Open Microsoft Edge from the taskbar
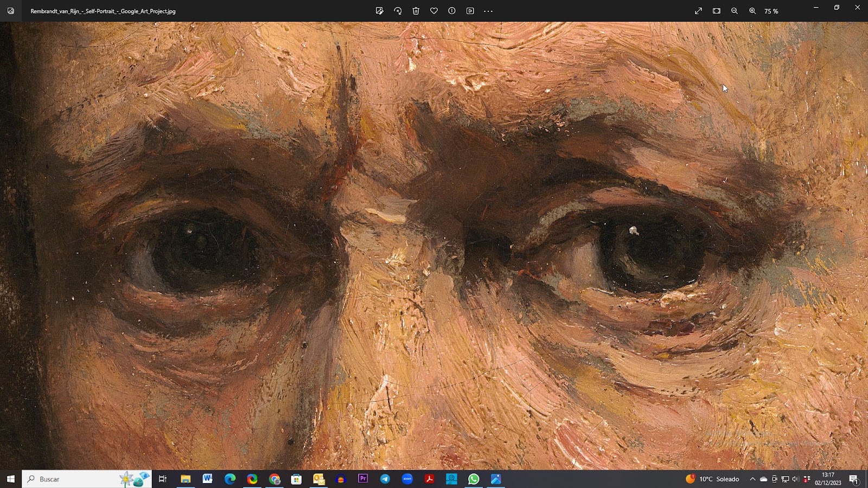The image size is (868, 488). coord(230,479)
